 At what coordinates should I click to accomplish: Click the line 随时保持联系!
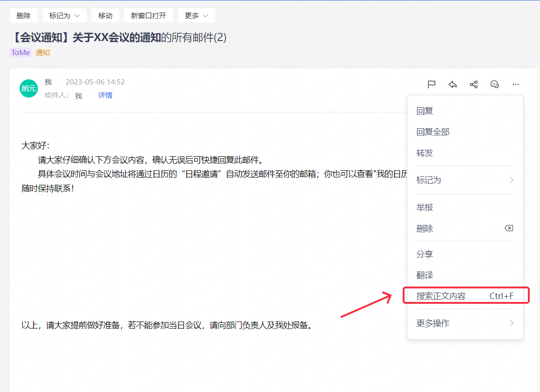[x=48, y=188]
